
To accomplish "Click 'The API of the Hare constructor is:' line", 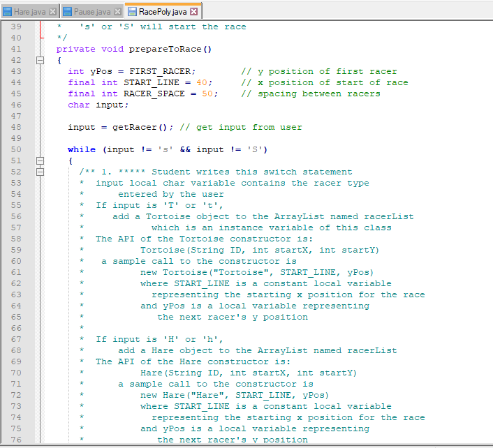I will click(193, 361).
